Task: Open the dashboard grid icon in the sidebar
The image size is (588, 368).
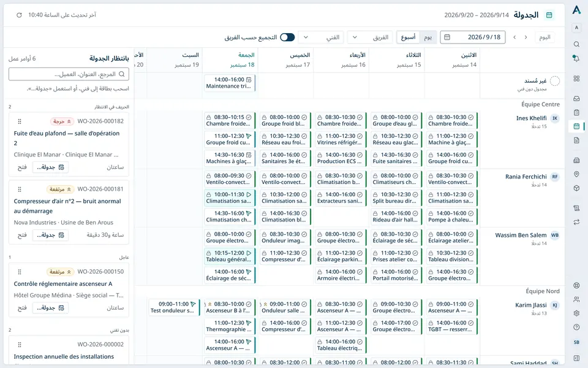Action: pyautogui.click(x=576, y=79)
